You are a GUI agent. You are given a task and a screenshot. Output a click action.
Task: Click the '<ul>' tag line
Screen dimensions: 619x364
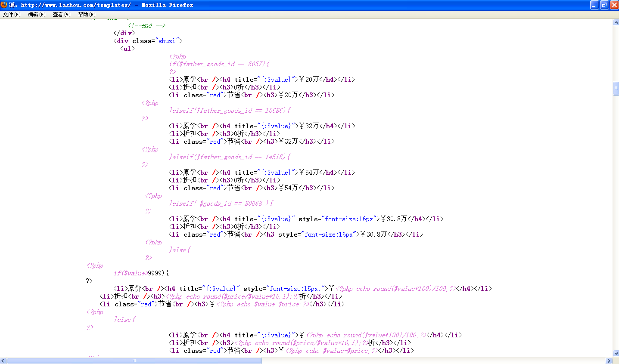(x=128, y=49)
